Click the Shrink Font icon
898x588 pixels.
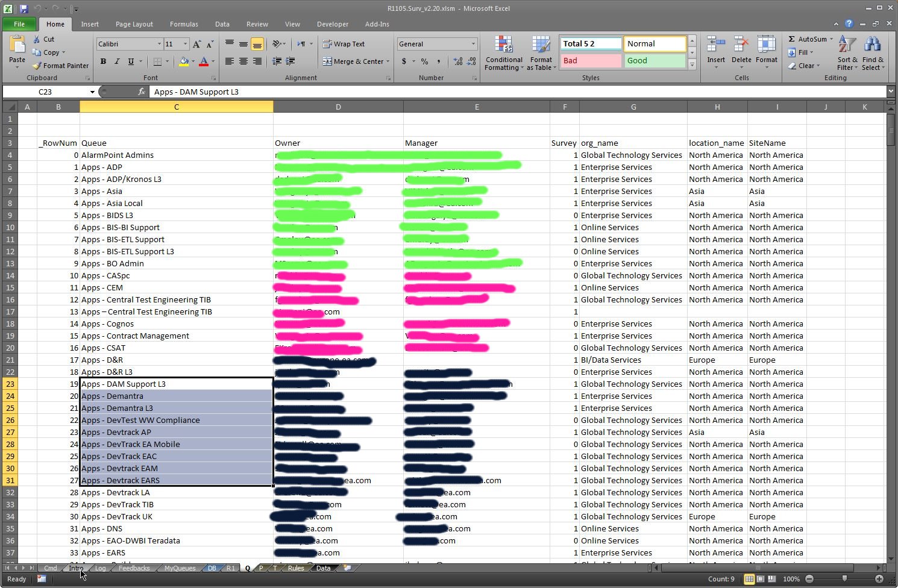click(x=210, y=44)
